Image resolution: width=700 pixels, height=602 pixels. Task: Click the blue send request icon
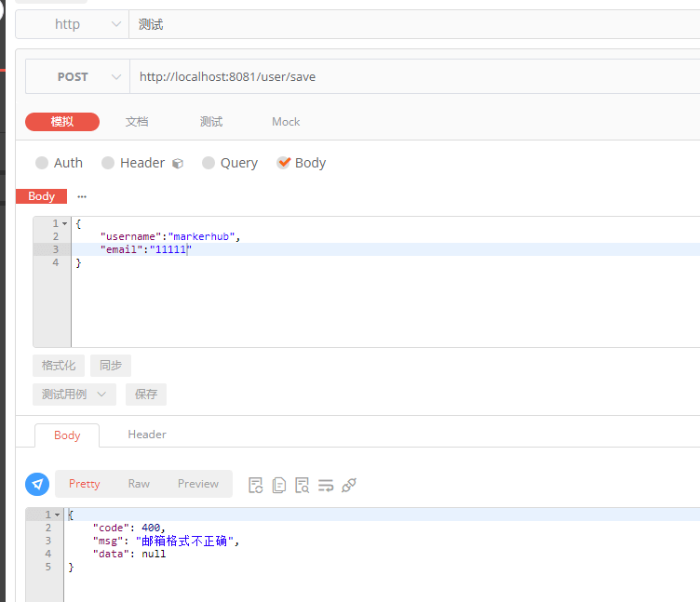pyautogui.click(x=37, y=484)
